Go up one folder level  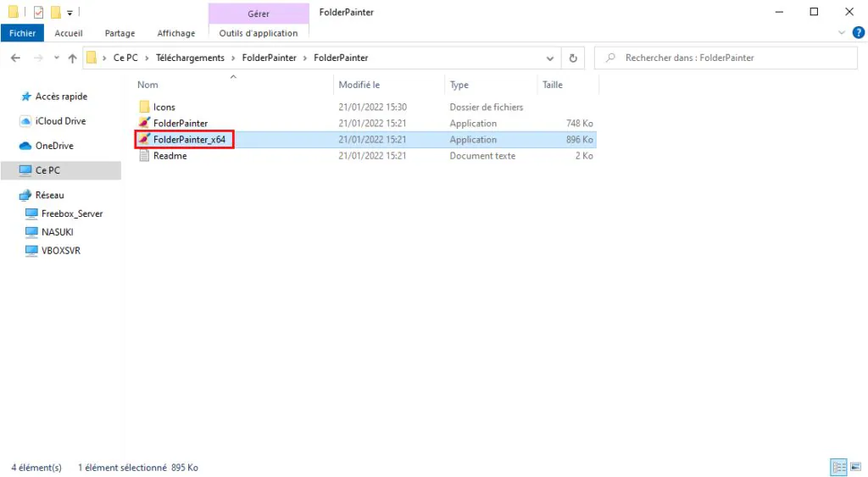73,58
